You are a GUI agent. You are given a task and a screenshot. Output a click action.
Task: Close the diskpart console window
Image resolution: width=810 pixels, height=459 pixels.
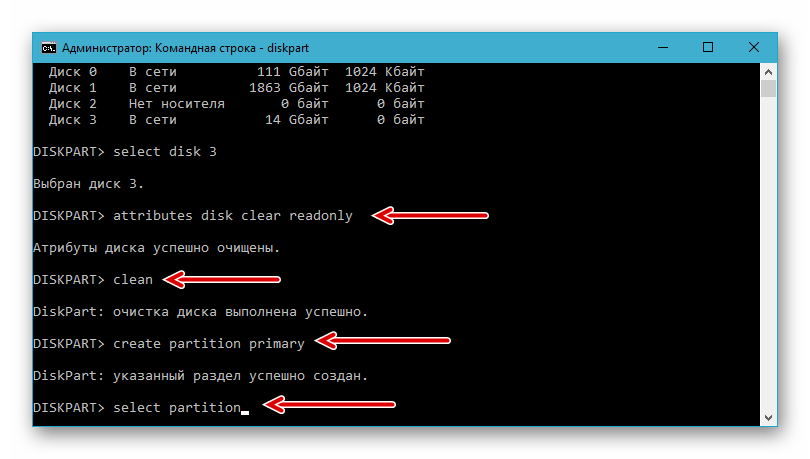pos(754,48)
